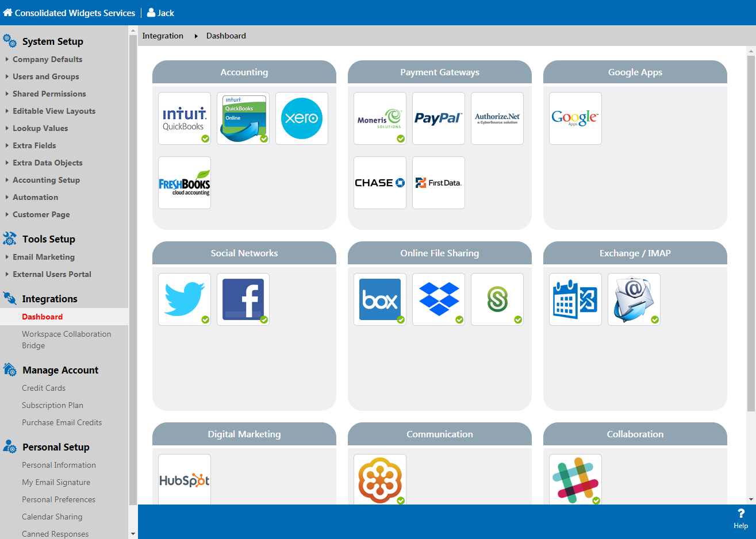Viewport: 756px width, 539px height.
Task: Select the Box file sharing tile
Action: click(380, 299)
